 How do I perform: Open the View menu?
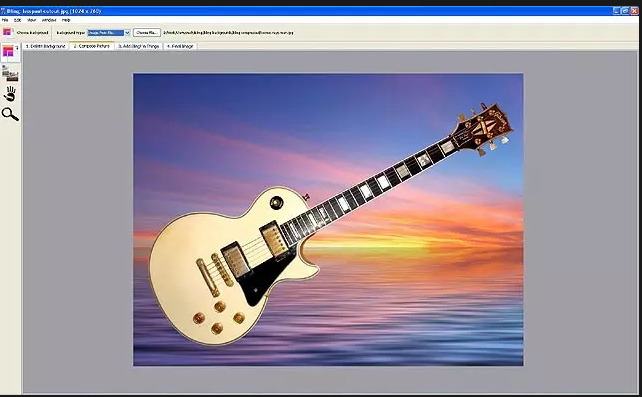pyautogui.click(x=32, y=20)
